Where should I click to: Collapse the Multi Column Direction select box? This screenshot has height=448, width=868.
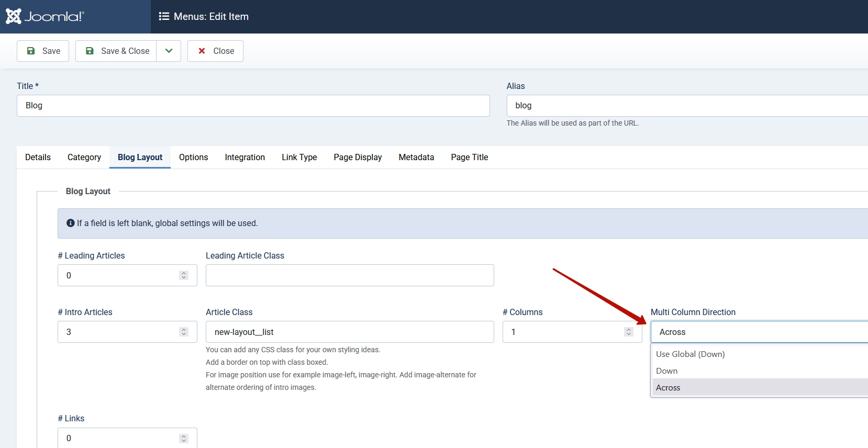pos(759,332)
